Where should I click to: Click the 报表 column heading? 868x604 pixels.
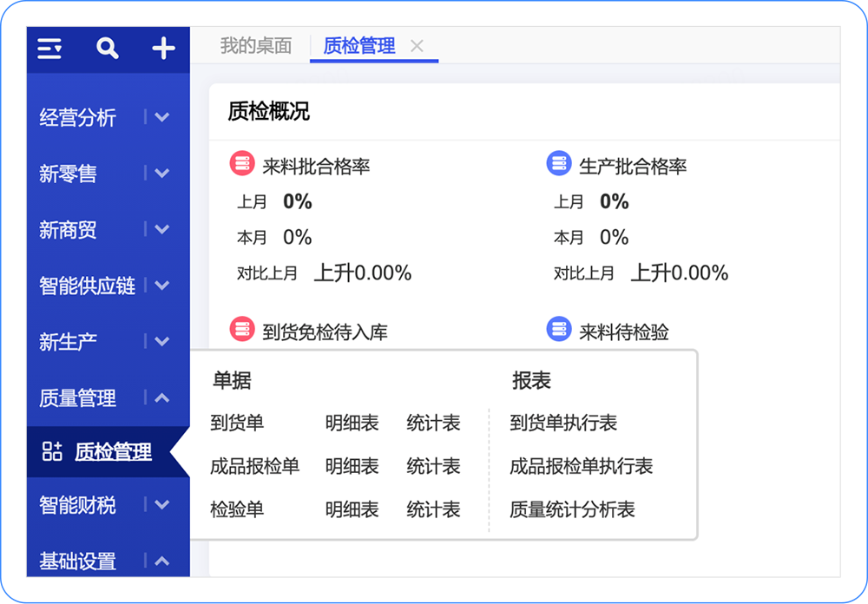(x=531, y=381)
